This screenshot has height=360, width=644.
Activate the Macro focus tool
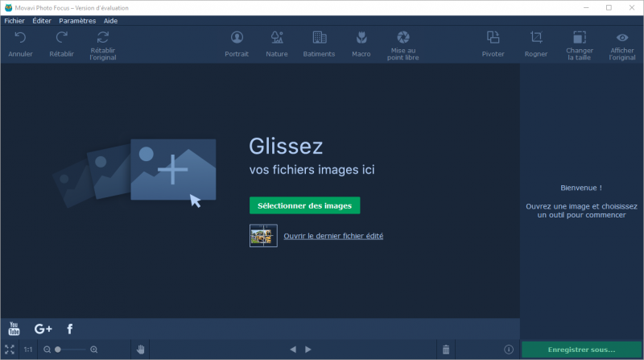click(361, 38)
